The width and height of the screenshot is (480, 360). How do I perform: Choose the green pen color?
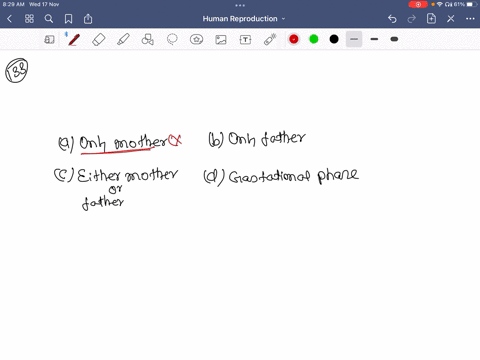click(314, 39)
